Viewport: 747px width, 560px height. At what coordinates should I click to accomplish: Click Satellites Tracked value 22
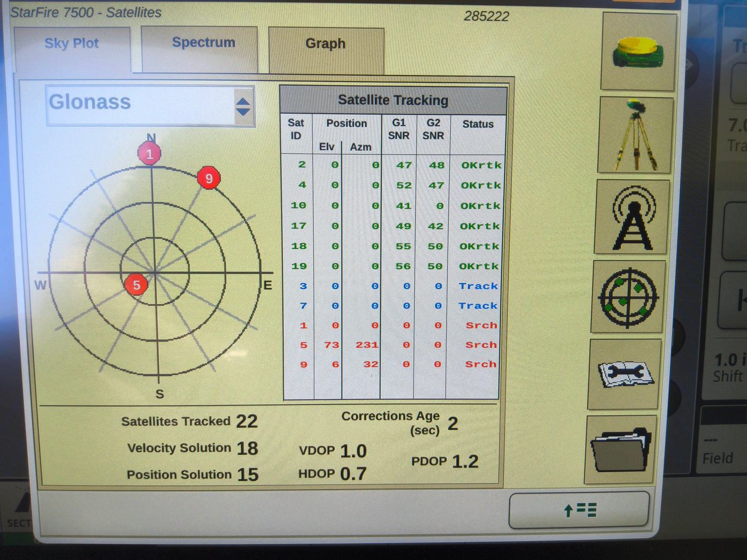(x=247, y=422)
